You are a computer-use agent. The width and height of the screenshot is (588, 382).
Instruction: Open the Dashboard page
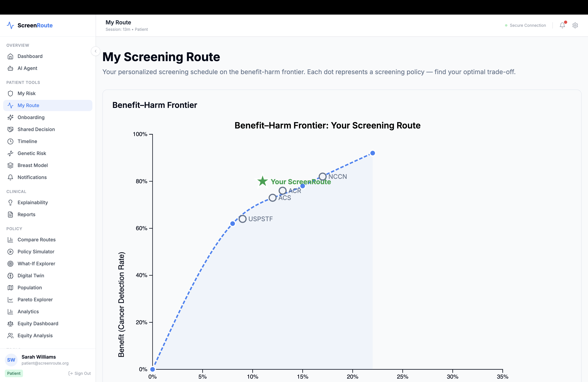coord(30,56)
